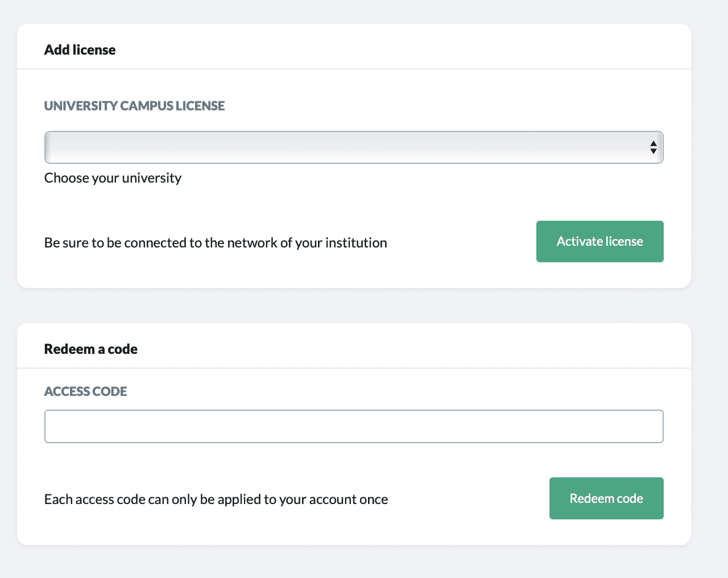Viewport: 728px width, 578px height.
Task: Click the 'UNIVERSITY CAMPUS LICENSE' label
Action: coord(135,106)
